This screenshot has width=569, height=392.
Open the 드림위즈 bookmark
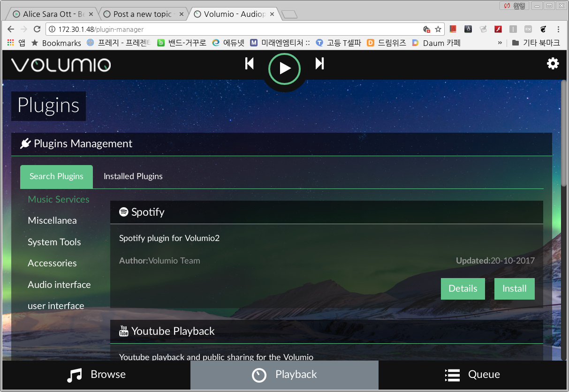[x=386, y=43]
